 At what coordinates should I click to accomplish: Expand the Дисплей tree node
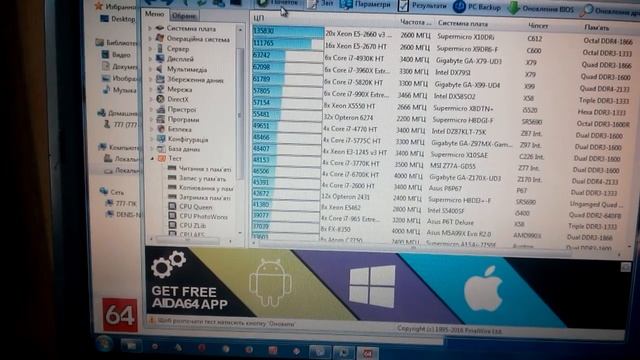coord(150,59)
